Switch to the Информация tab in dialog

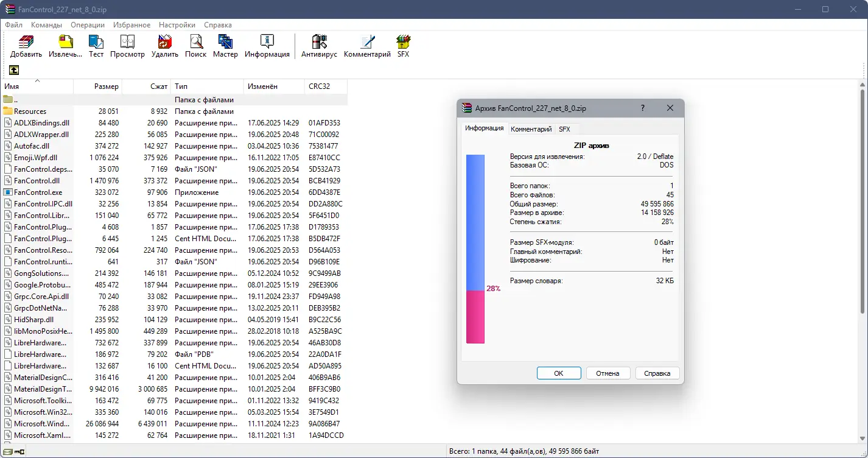[485, 129]
